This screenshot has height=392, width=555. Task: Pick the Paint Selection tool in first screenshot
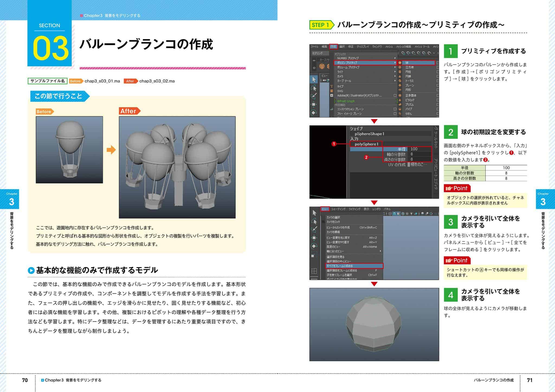(314, 96)
